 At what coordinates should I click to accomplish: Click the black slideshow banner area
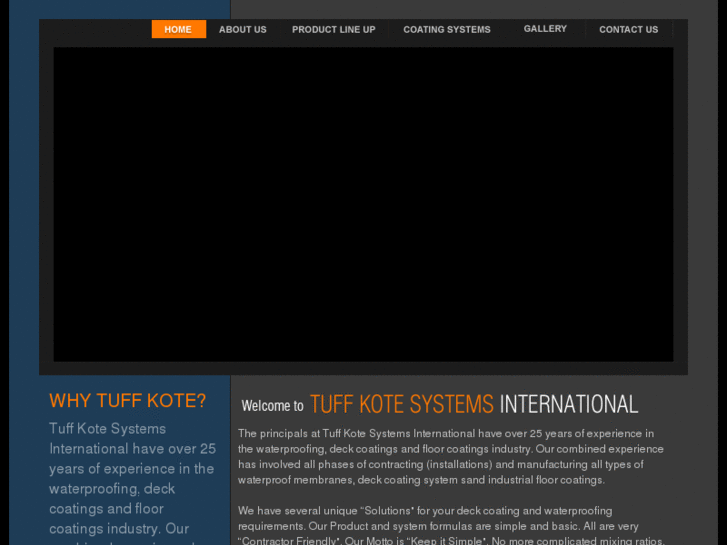tap(363, 204)
